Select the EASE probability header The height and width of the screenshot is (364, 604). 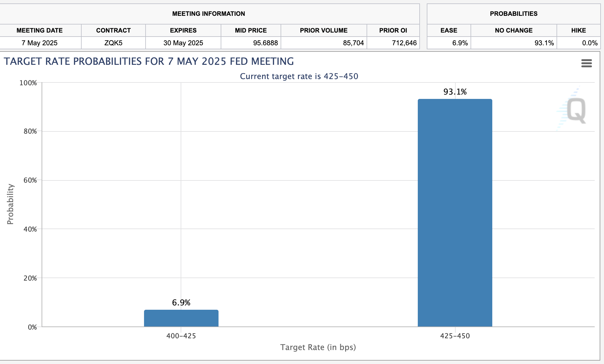(x=448, y=30)
